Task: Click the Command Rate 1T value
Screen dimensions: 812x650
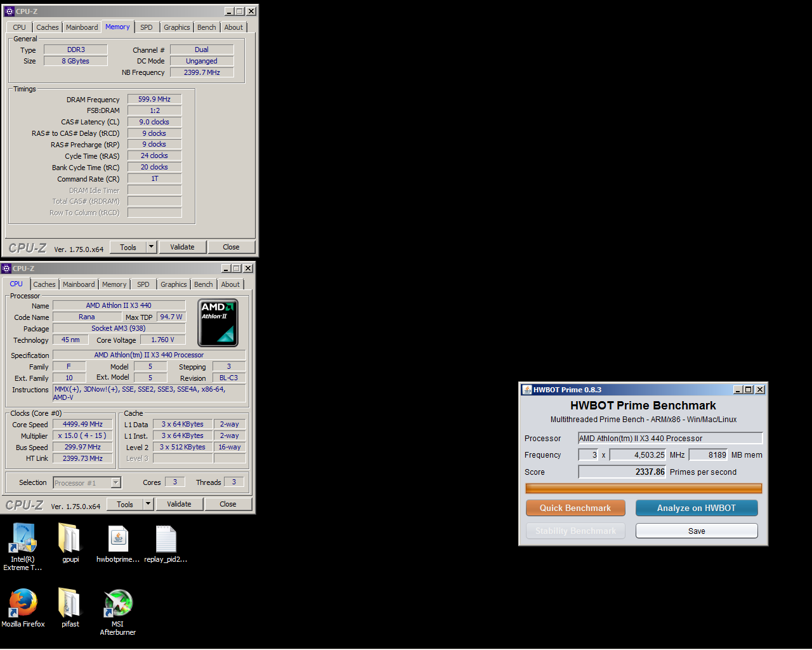Action: point(154,178)
